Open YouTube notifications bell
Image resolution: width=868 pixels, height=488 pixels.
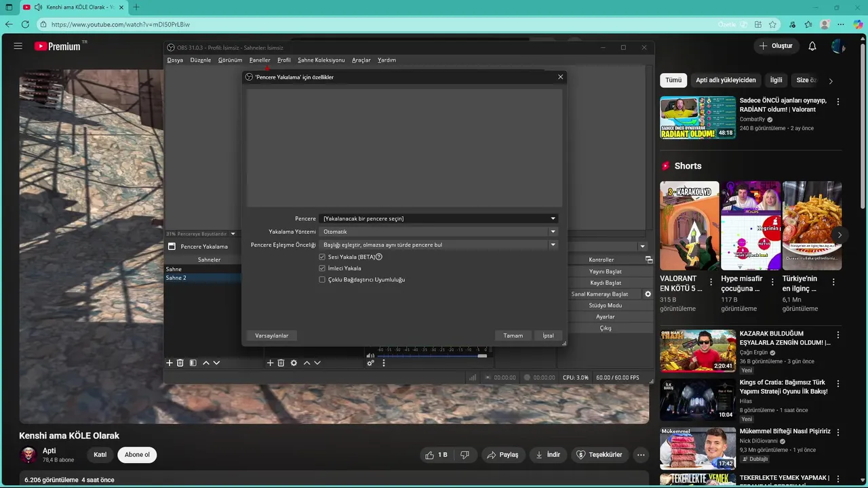tap(812, 46)
